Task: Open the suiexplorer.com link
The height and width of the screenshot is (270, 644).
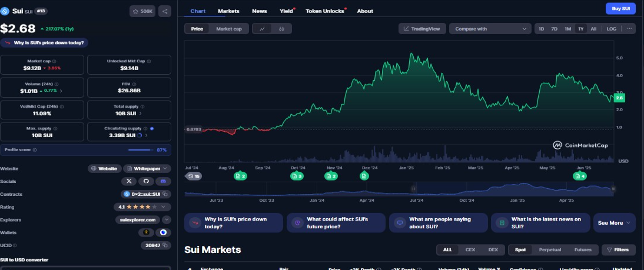Action: click(138, 220)
